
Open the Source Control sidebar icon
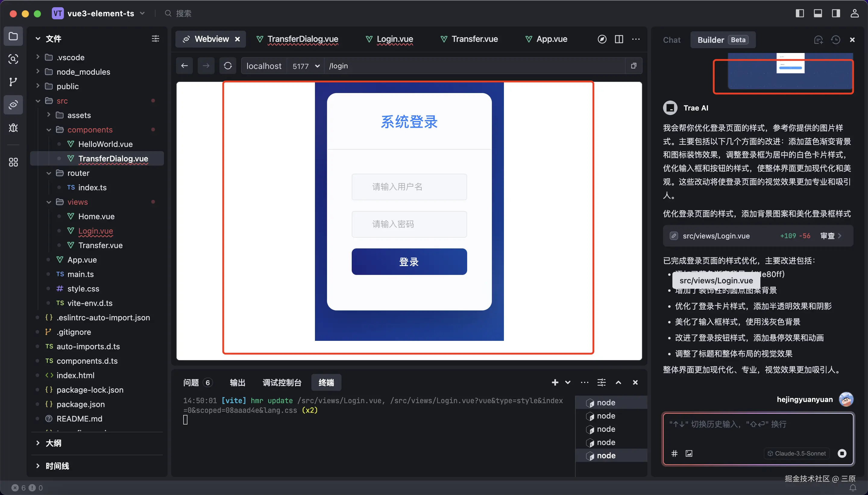[x=13, y=82]
